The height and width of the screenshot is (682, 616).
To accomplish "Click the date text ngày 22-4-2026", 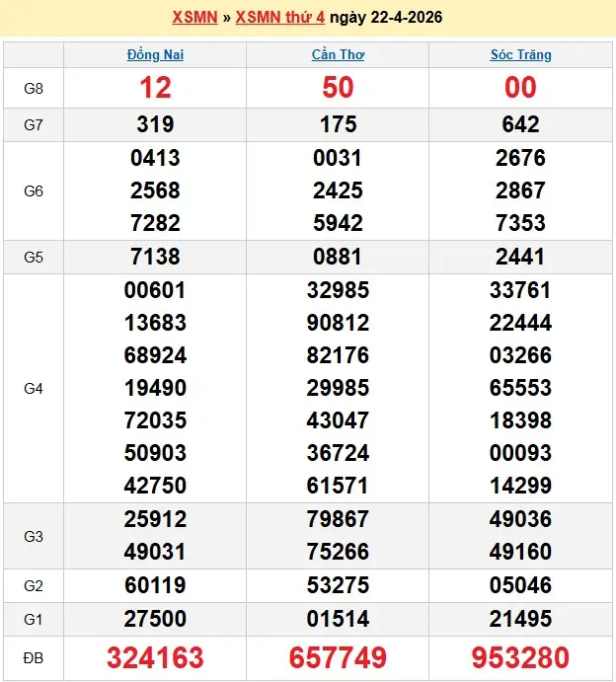I will [x=385, y=17].
